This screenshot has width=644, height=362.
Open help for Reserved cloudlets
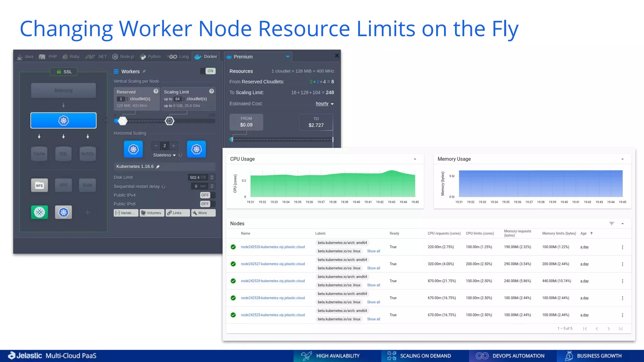(x=156, y=91)
